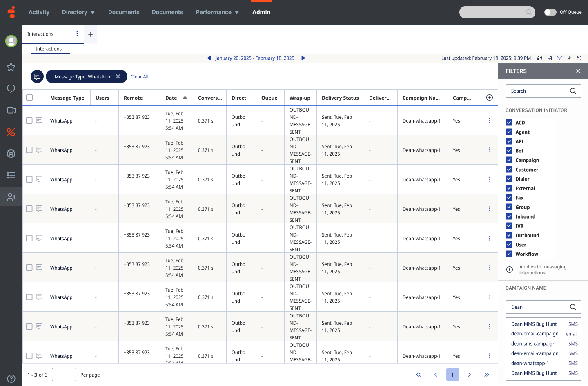
Task: Tick the select-all header checkbox
Action: point(29,98)
